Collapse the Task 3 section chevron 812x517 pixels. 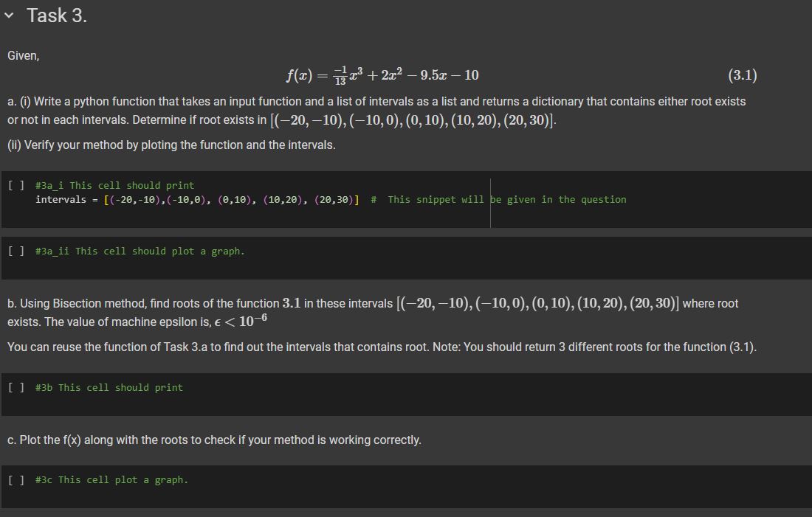pyautogui.click(x=9, y=15)
